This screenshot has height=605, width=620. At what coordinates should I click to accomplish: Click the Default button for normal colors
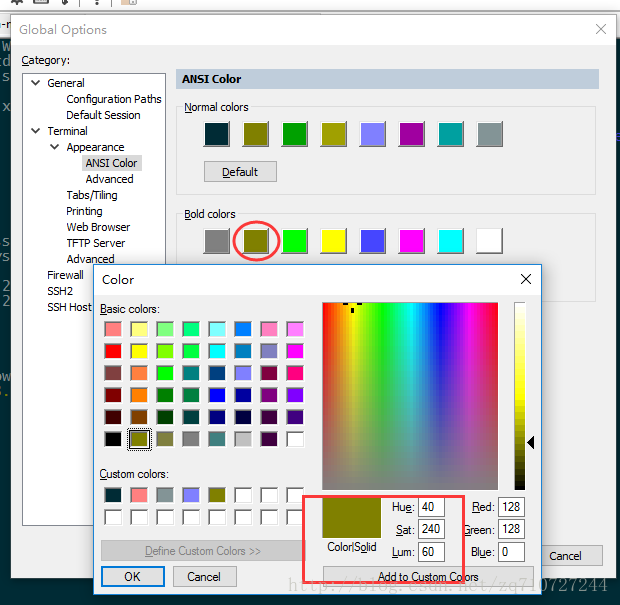[x=240, y=172]
